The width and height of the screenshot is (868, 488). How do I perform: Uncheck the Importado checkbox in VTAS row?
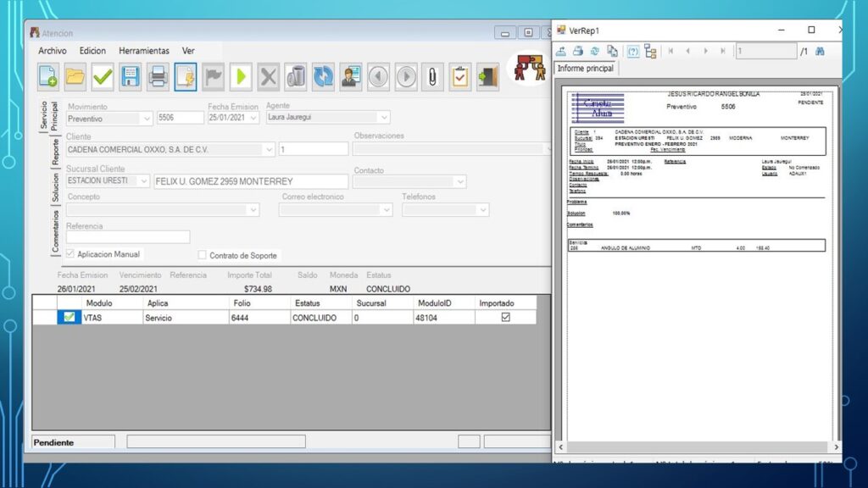tap(506, 318)
